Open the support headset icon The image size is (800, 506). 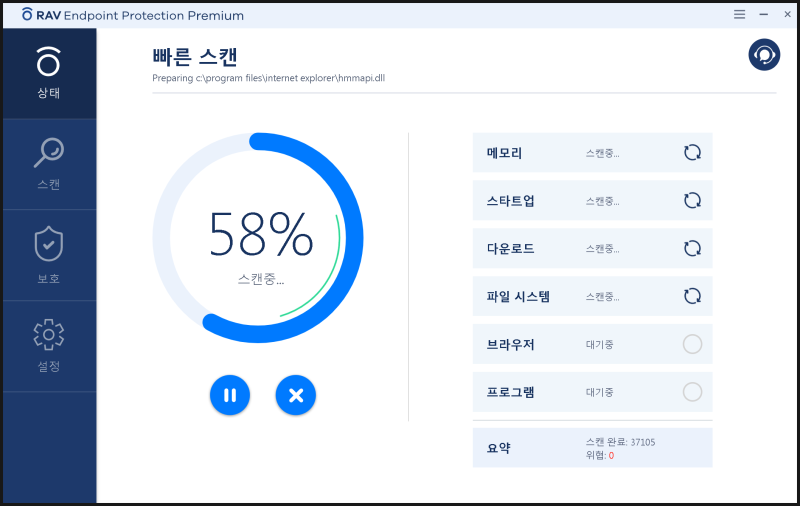(x=764, y=55)
